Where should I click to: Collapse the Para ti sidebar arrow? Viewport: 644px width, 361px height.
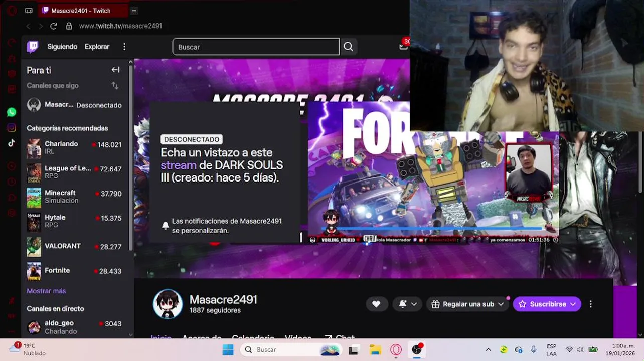pyautogui.click(x=115, y=70)
